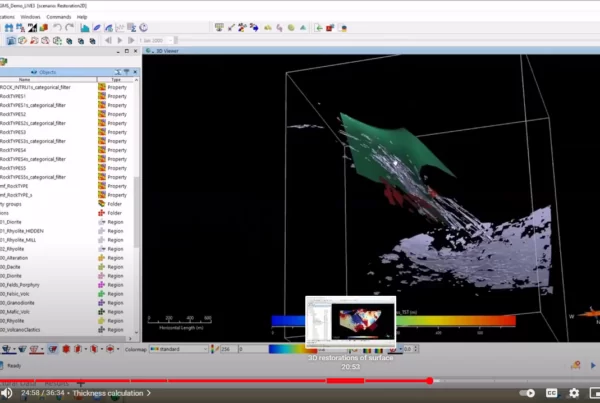Click the monitor grid icon in right toolbar
The height and width of the screenshot is (403, 600).
tap(219, 28)
